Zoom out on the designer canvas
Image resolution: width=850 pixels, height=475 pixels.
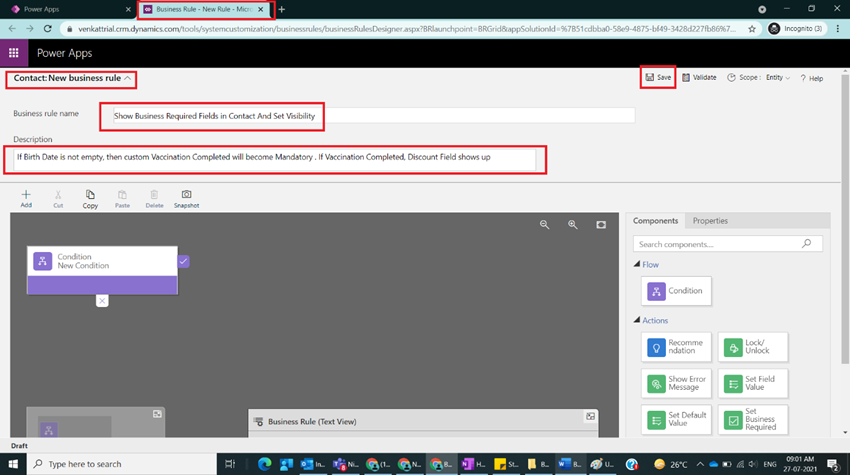[544, 224]
